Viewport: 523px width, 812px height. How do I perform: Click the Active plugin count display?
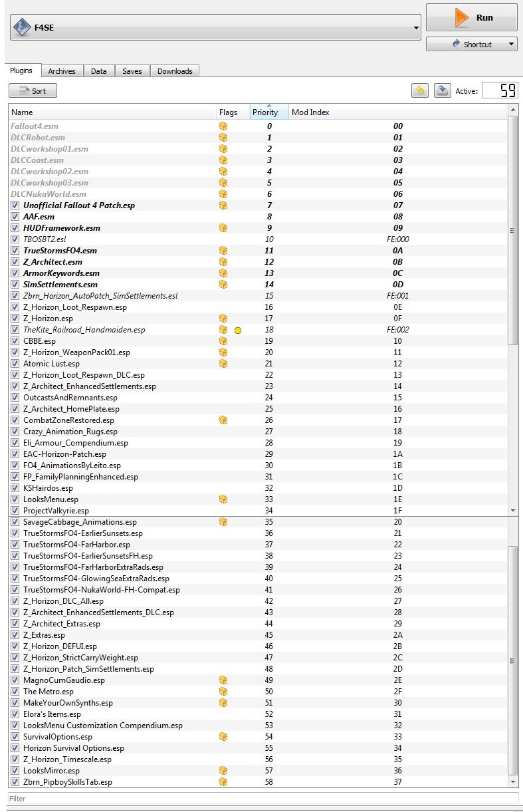point(500,90)
